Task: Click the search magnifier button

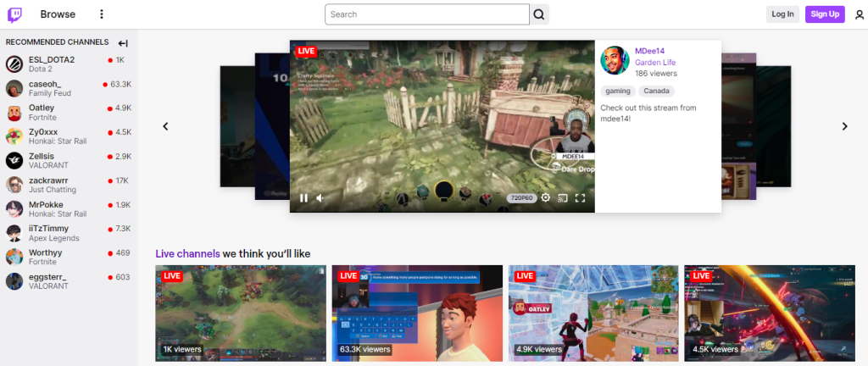Action: [x=539, y=14]
